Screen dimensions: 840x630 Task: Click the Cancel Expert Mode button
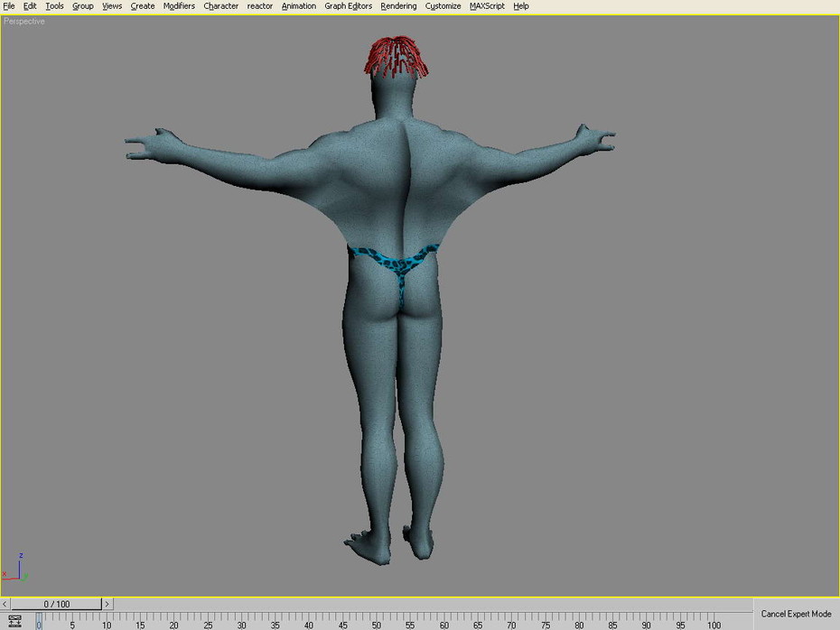pos(796,614)
